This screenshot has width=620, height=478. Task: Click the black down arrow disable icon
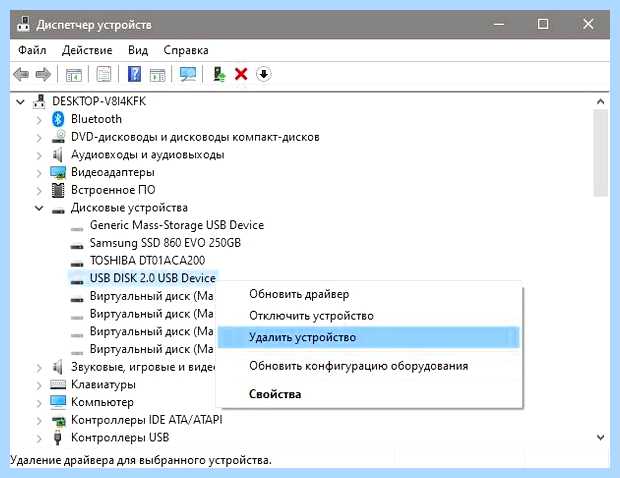coord(264,74)
